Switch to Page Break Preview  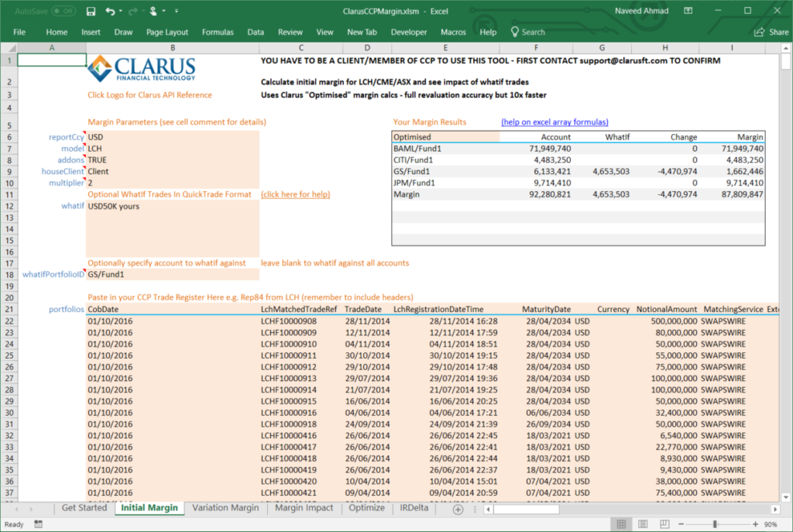pyautogui.click(x=664, y=524)
